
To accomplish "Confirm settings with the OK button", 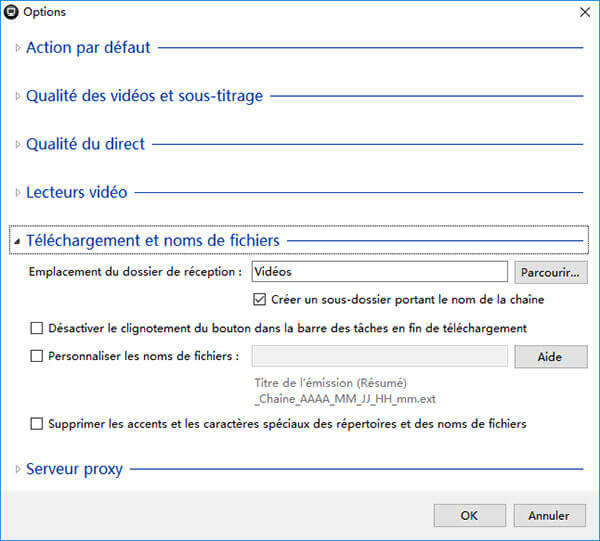I will 469,515.
